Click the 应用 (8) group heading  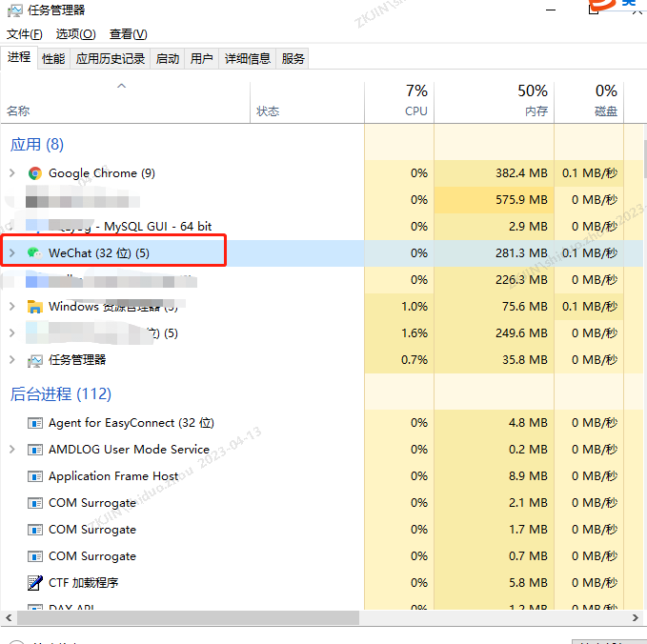point(37,145)
